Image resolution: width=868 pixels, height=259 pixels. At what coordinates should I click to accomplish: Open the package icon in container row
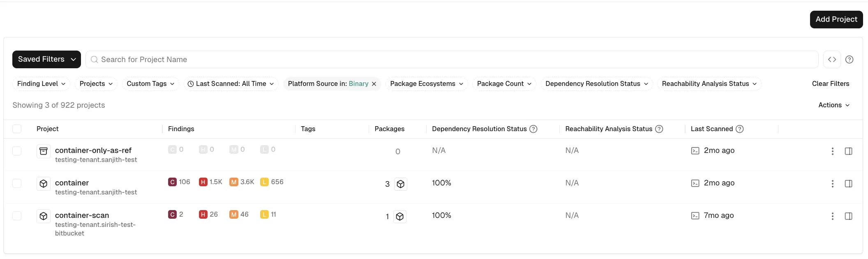click(401, 184)
